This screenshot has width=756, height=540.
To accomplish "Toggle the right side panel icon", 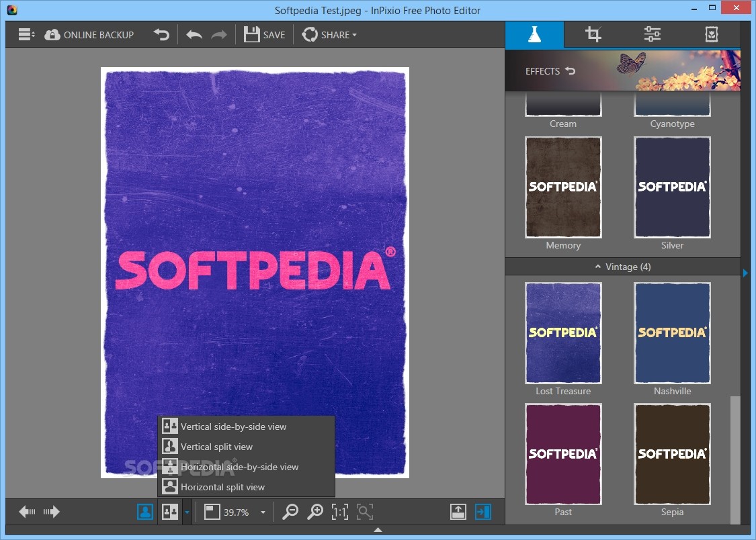I will coord(482,512).
